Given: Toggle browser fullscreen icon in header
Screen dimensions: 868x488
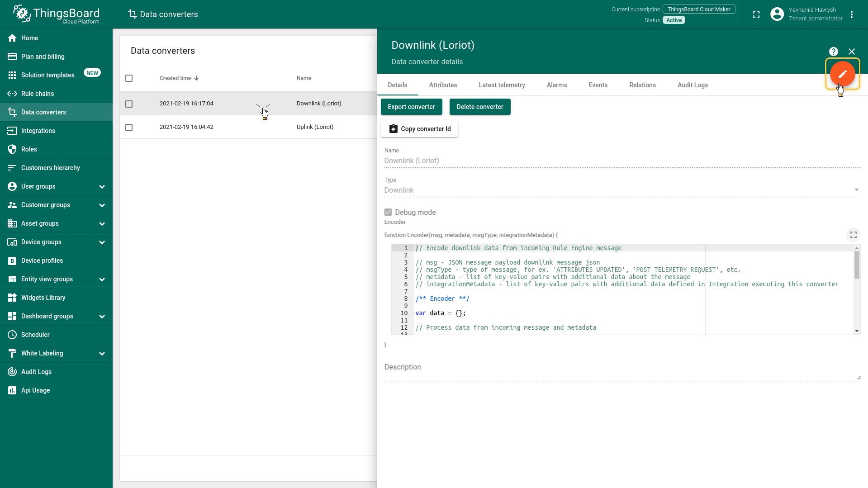Looking at the screenshot, I should [x=756, y=14].
